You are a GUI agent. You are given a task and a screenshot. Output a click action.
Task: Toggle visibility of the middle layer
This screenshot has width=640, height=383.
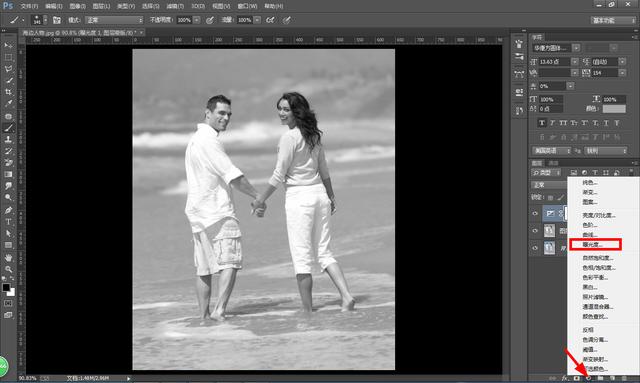(x=535, y=231)
